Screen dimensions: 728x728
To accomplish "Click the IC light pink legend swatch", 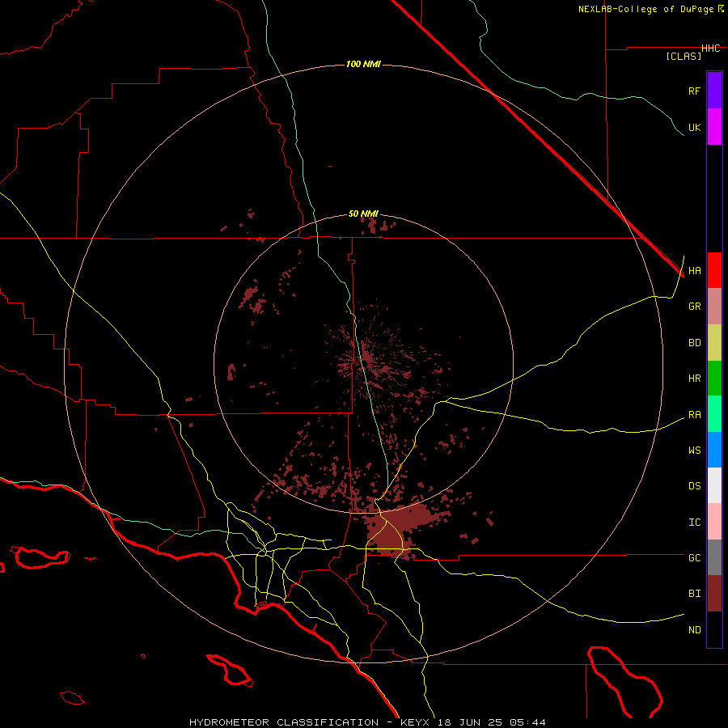I will point(714,522).
